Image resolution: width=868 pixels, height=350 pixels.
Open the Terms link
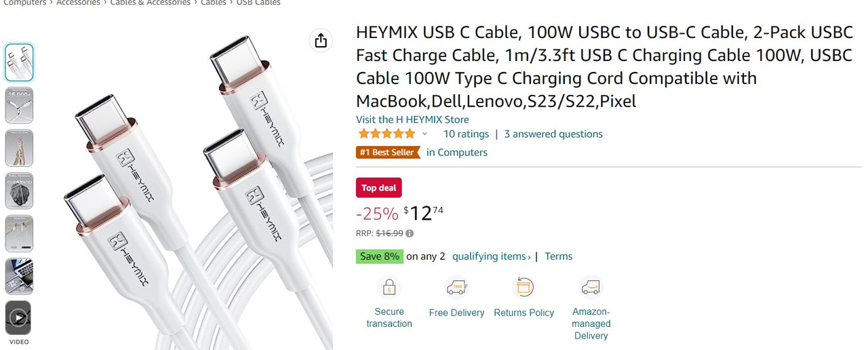coord(559,256)
